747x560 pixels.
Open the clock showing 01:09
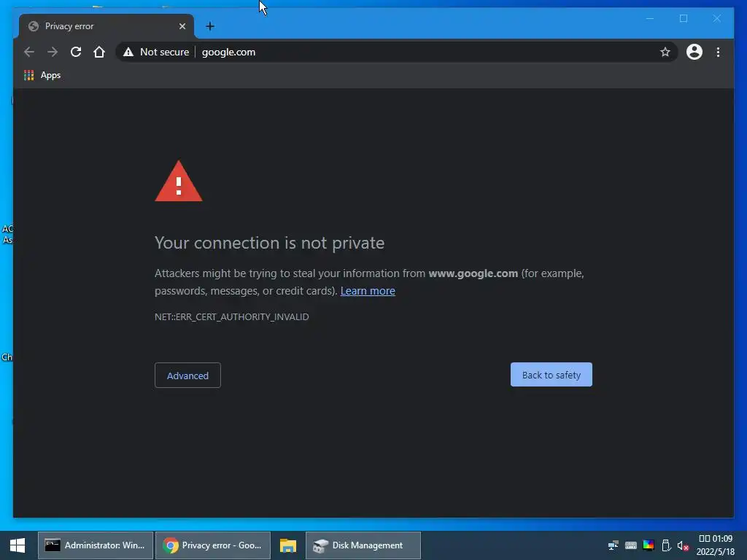[715, 545]
